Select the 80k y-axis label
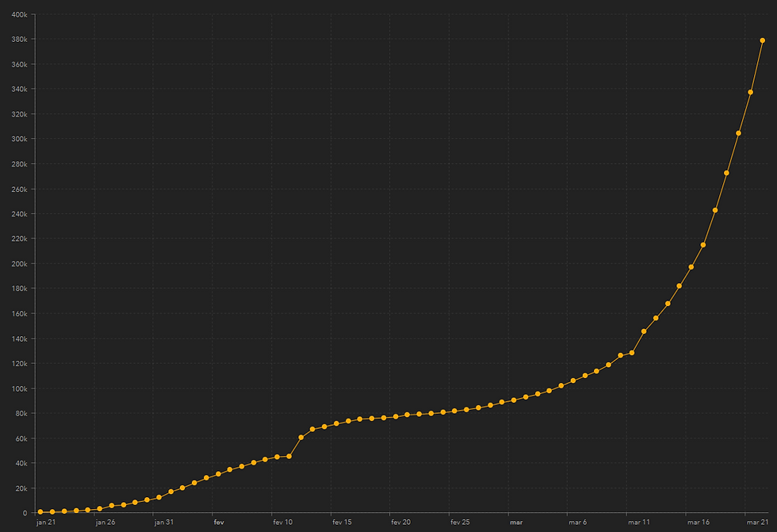Image resolution: width=777 pixels, height=532 pixels. pyautogui.click(x=21, y=414)
